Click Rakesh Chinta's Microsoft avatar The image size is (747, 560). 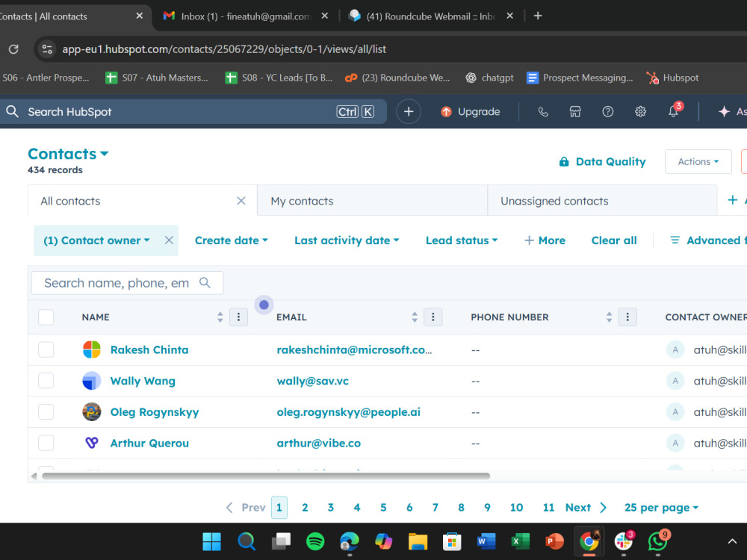tap(91, 349)
